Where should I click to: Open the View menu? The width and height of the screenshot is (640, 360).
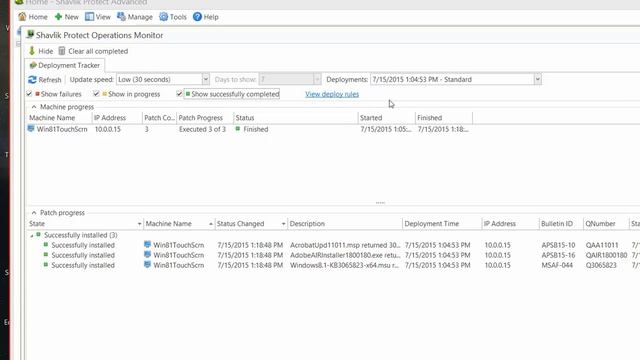tap(98, 17)
